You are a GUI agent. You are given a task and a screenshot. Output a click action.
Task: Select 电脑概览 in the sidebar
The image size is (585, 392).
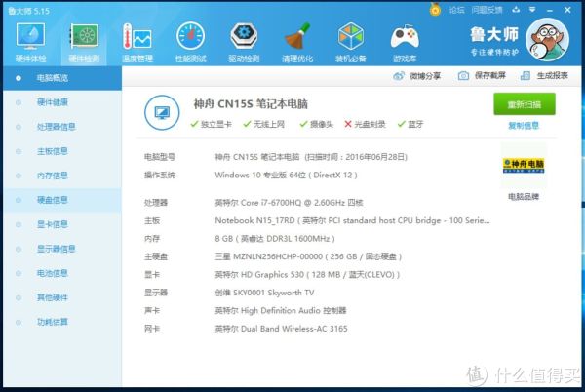(x=62, y=78)
